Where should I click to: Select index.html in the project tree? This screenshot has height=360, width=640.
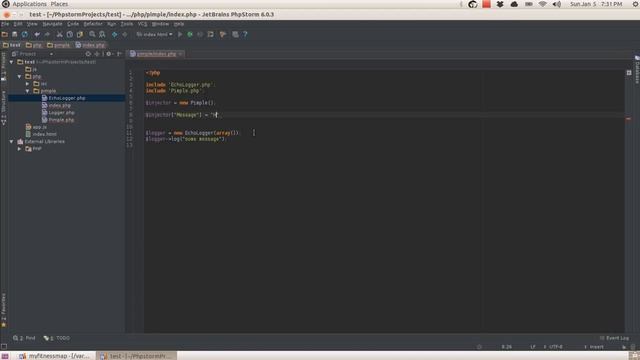41,134
